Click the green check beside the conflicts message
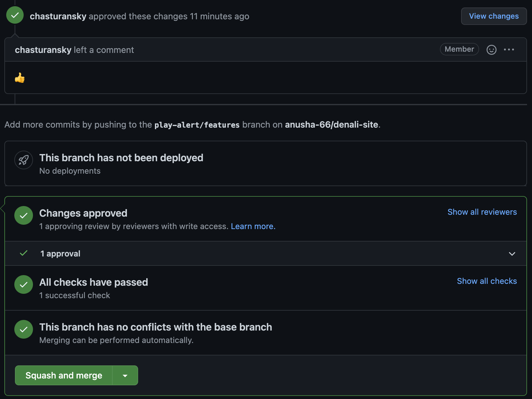Image resolution: width=532 pixels, height=399 pixels. [x=23, y=329]
